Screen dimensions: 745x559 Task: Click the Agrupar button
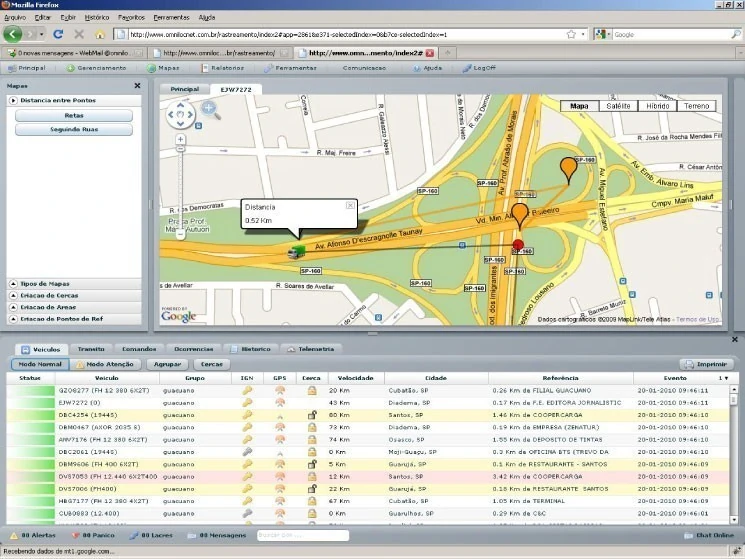click(167, 364)
